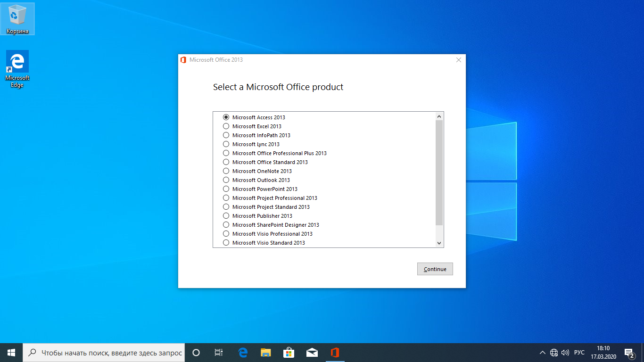Open Microsoft Store taskbar icon

coord(289,353)
